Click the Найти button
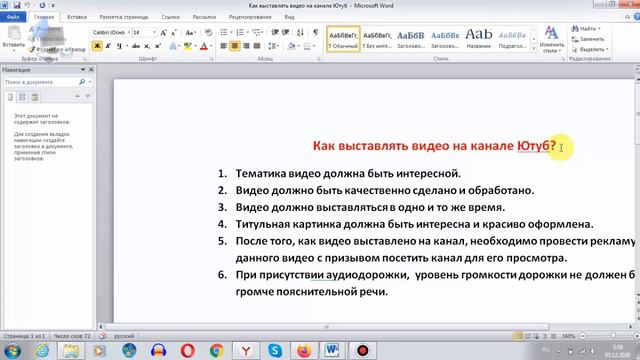The image size is (640, 360). 586,29
